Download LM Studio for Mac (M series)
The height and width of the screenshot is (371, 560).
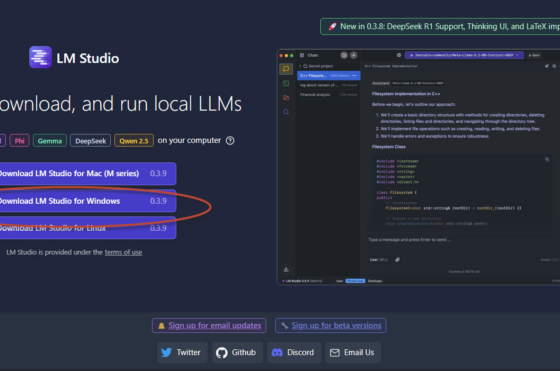pos(88,174)
